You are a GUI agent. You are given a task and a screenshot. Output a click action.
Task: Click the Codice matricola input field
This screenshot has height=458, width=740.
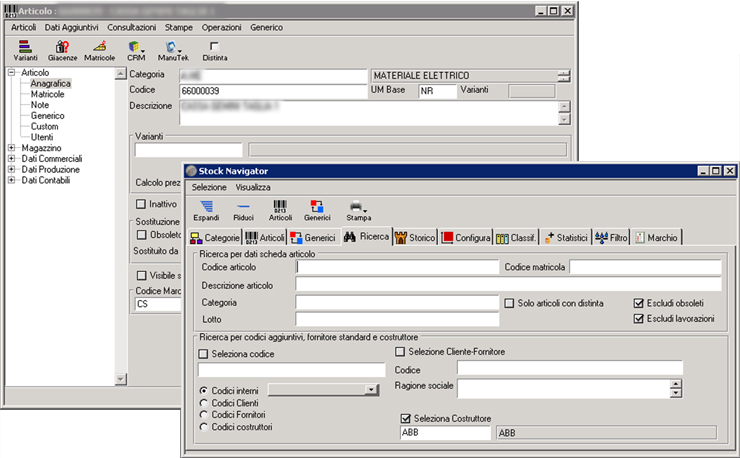(x=645, y=267)
